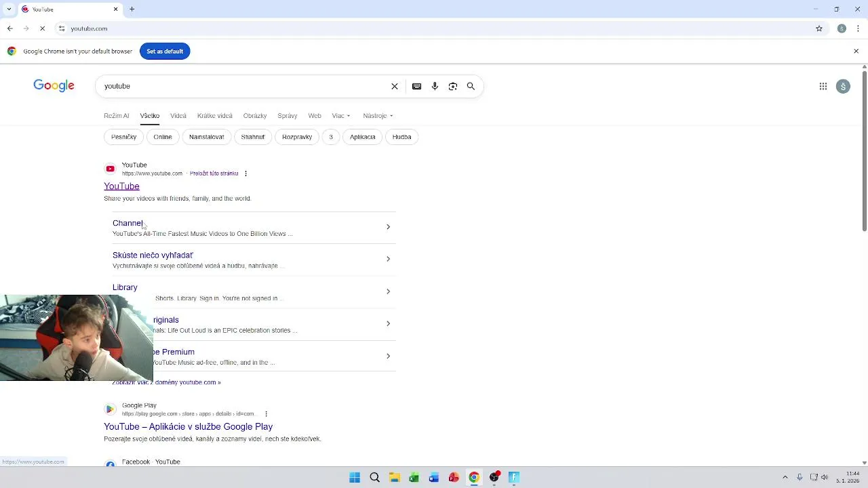
Task: Open OBS Studio from the taskbar
Action: pos(494,477)
